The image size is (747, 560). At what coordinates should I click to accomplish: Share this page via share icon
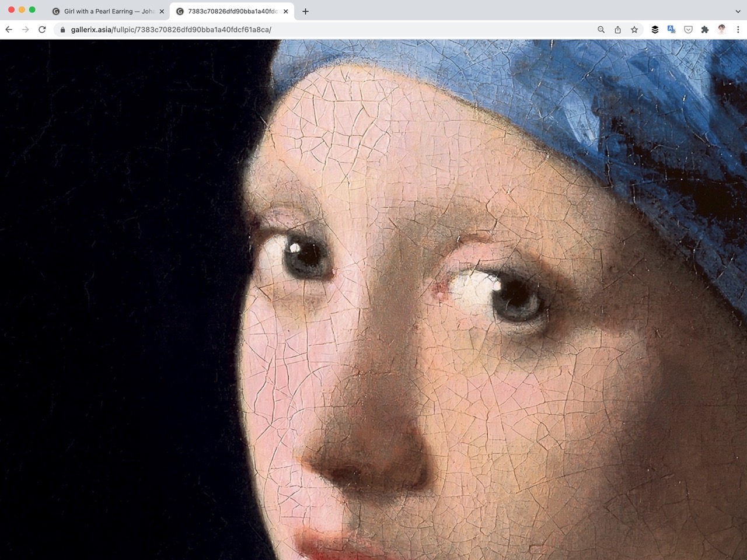(x=617, y=30)
